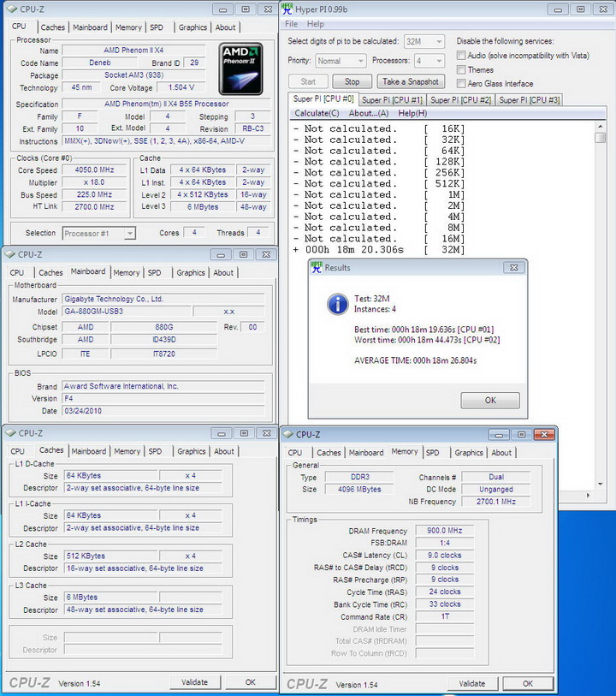The width and height of the screenshot is (616, 696).
Task: Click the Hyper PI title bar icon
Action: coord(287,9)
